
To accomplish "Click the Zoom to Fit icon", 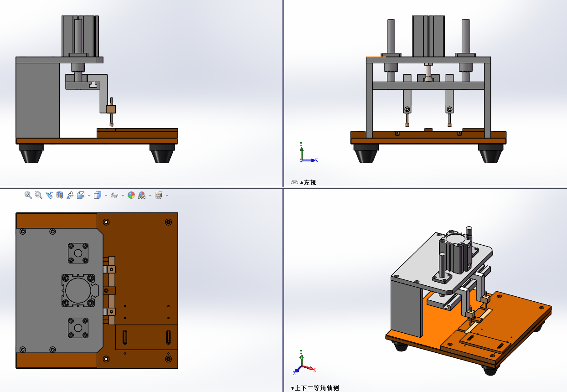I will (x=28, y=195).
